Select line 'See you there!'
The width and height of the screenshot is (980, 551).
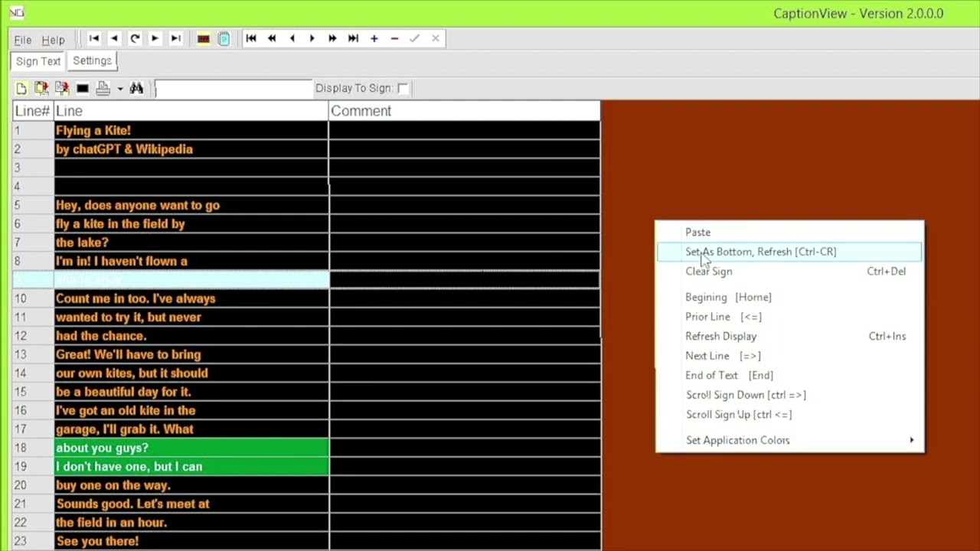(191, 541)
